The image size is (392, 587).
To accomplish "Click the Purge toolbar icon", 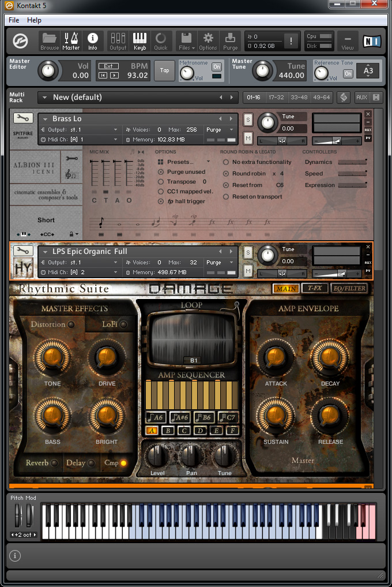I will pos(230,40).
